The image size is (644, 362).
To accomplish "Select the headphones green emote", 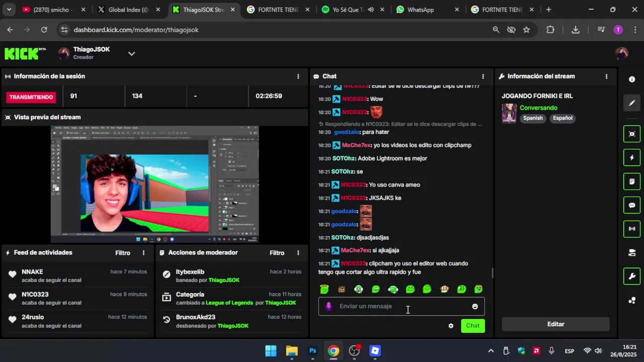I will click(x=393, y=289).
